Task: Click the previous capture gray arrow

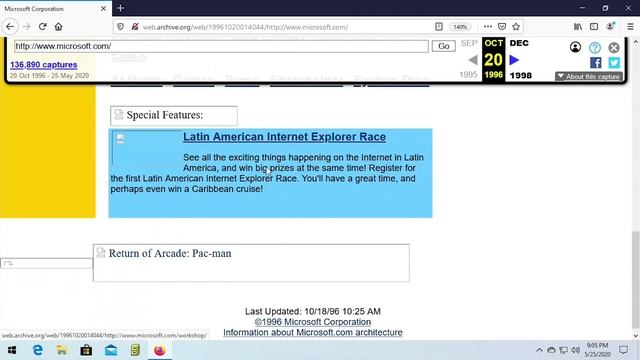Action: click(473, 60)
